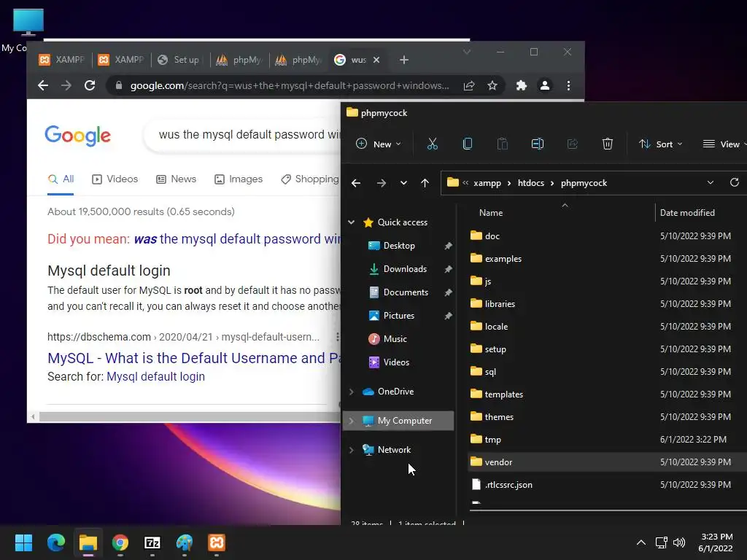747x560 pixels.
Task: Click the 'was the mysql default password' suggestion
Action: click(x=237, y=239)
